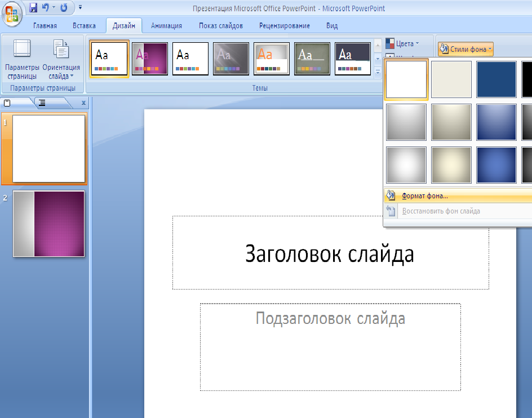
Task: Toggle the Стили фона dropdown button
Action: coord(465,49)
